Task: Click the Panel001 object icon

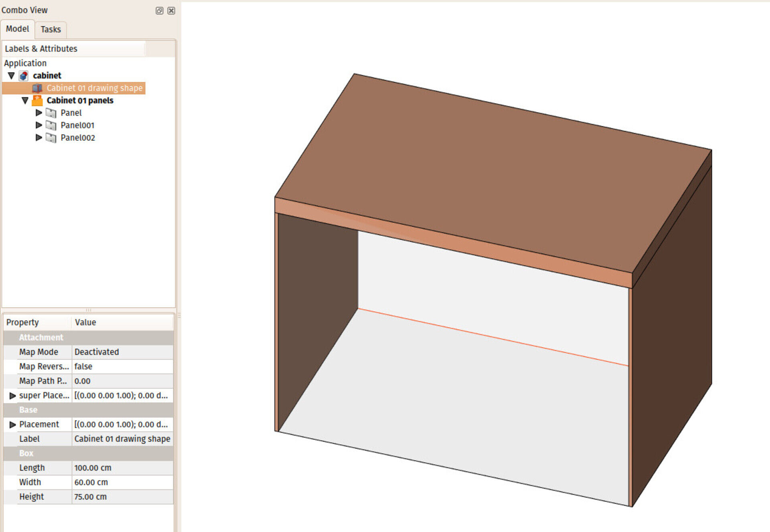Action: (x=51, y=125)
